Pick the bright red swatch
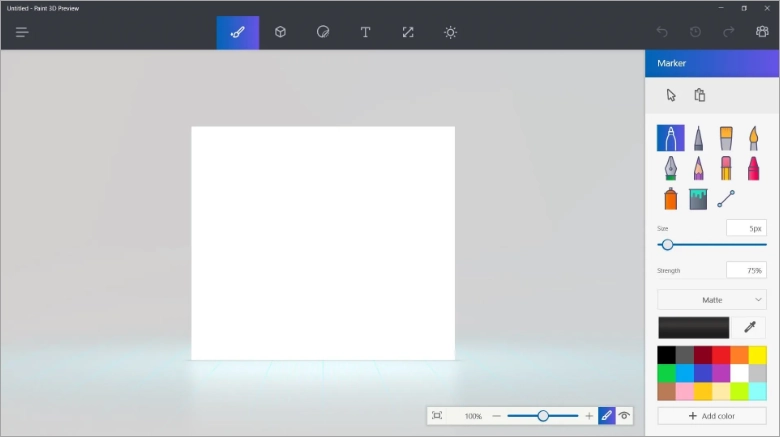Image resolution: width=780 pixels, height=437 pixels. (x=721, y=355)
